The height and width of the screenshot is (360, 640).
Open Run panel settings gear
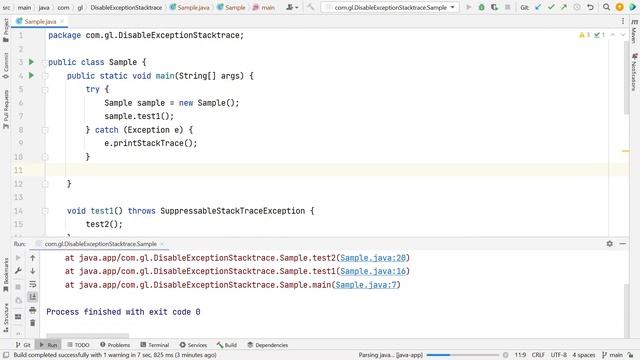point(609,244)
